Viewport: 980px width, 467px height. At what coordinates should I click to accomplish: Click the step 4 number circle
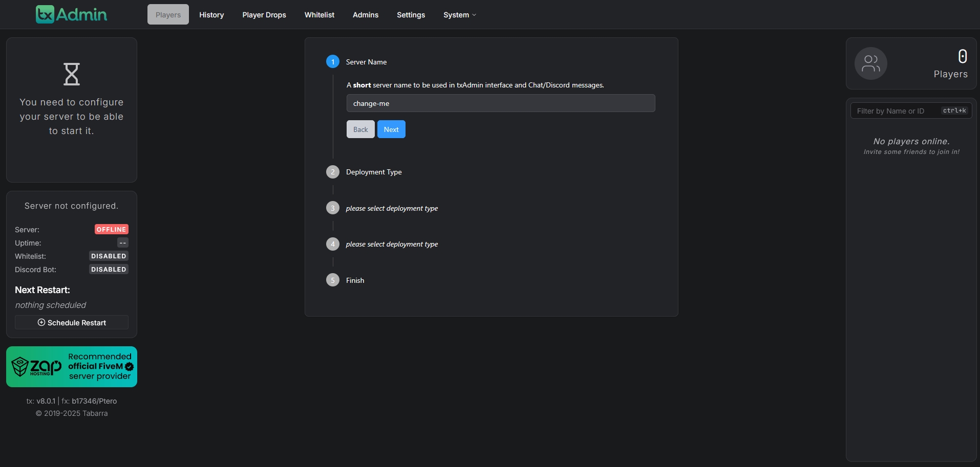click(x=333, y=244)
